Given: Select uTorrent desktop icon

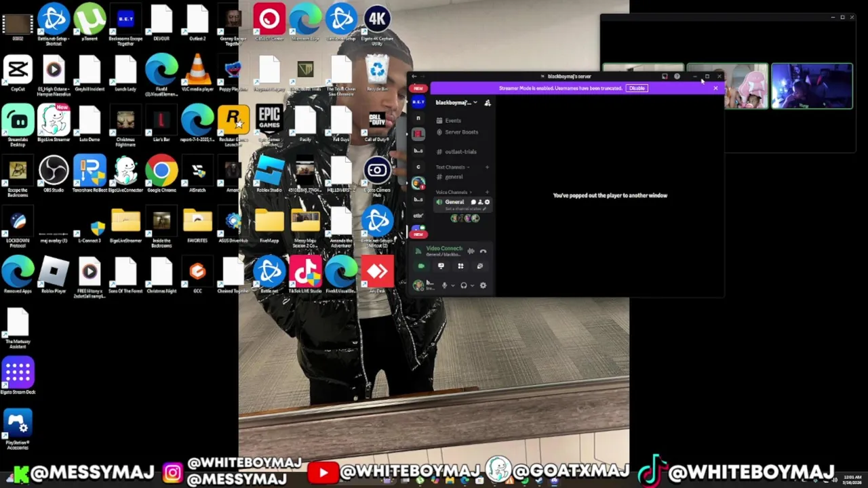Looking at the screenshot, I should coord(90,24).
